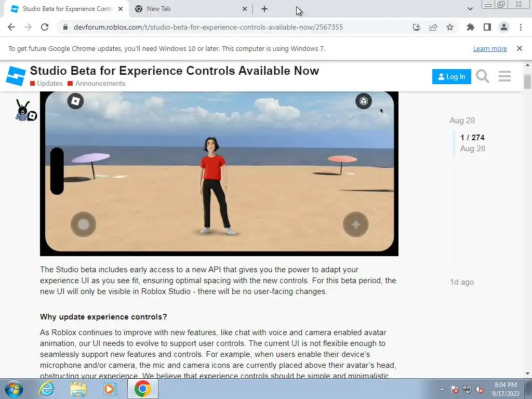The image size is (532, 399).
Task: Click the Log In button
Action: [451, 77]
